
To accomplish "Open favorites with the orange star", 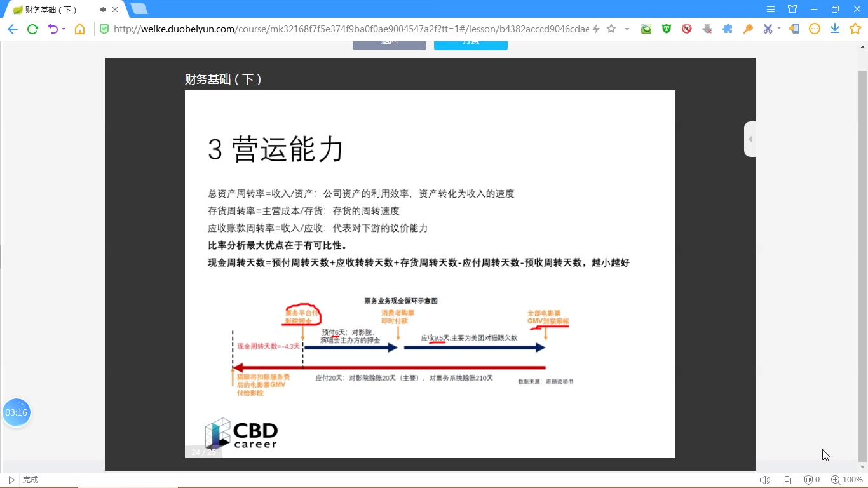I will tap(855, 29).
